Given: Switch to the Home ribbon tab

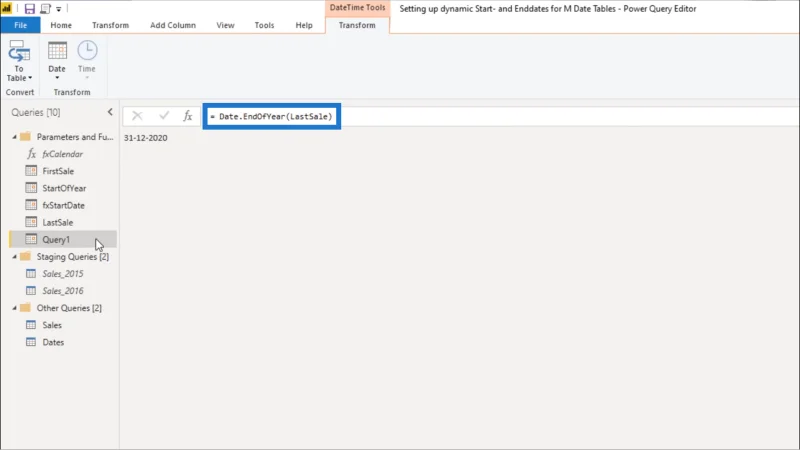Looking at the screenshot, I should point(61,25).
